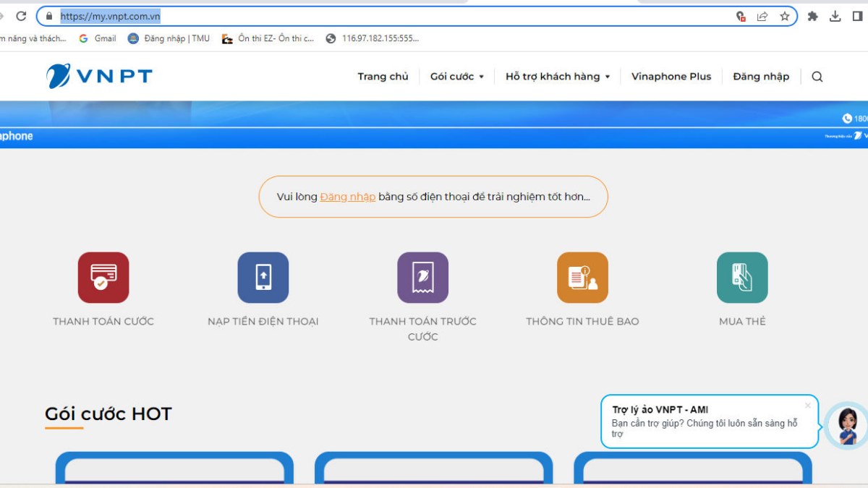Bookmark page with the star icon
The image size is (868, 488).
784,16
